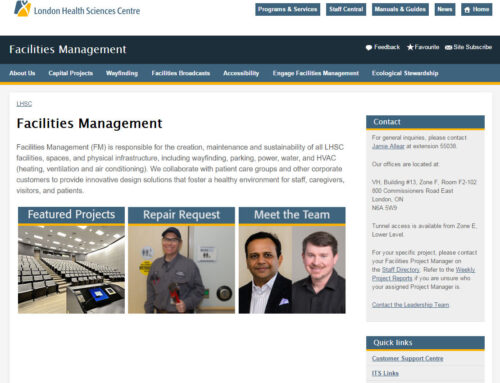
Task: Open the Meet the Team tile
Action: (x=292, y=260)
